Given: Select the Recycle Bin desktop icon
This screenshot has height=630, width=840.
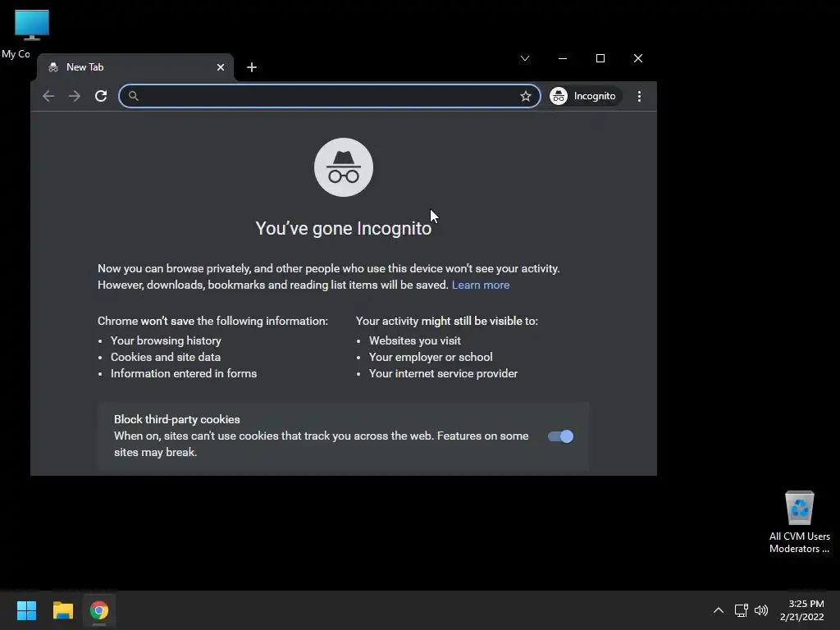Looking at the screenshot, I should [x=800, y=523].
